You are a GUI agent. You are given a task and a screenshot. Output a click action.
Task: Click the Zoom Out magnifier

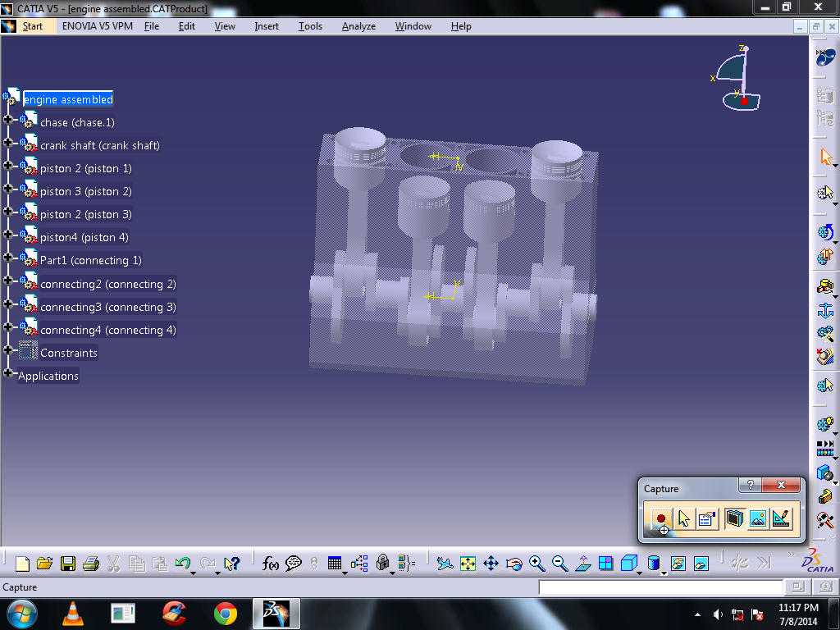tap(559, 564)
